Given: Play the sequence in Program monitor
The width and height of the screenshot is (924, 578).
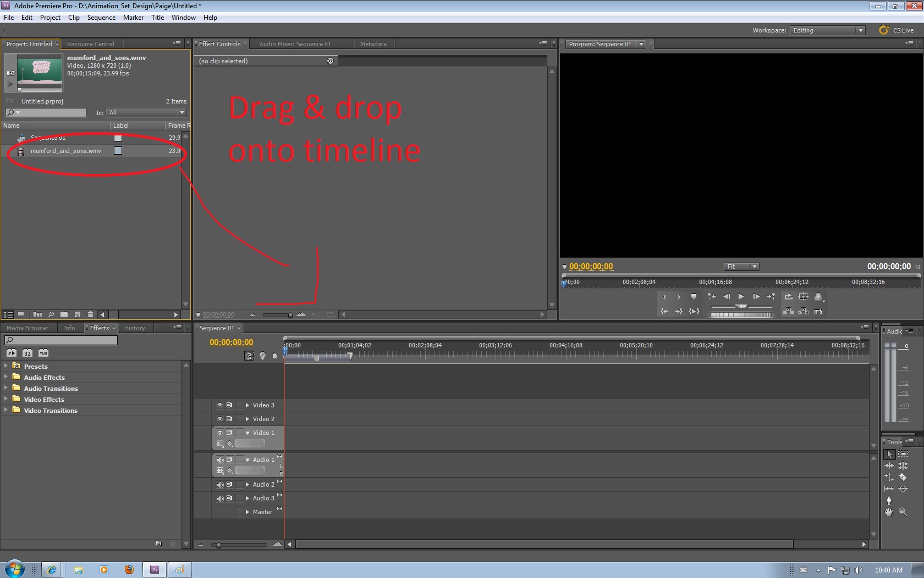Looking at the screenshot, I should tap(741, 297).
